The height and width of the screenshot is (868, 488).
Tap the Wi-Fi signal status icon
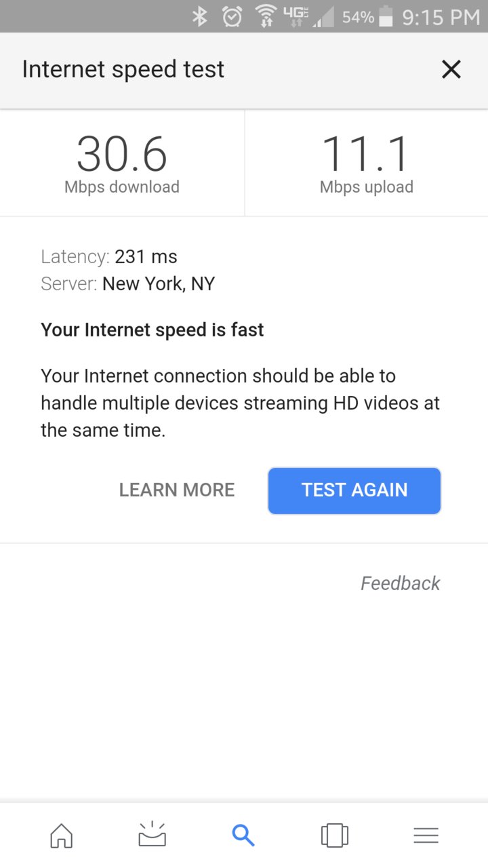point(266,16)
